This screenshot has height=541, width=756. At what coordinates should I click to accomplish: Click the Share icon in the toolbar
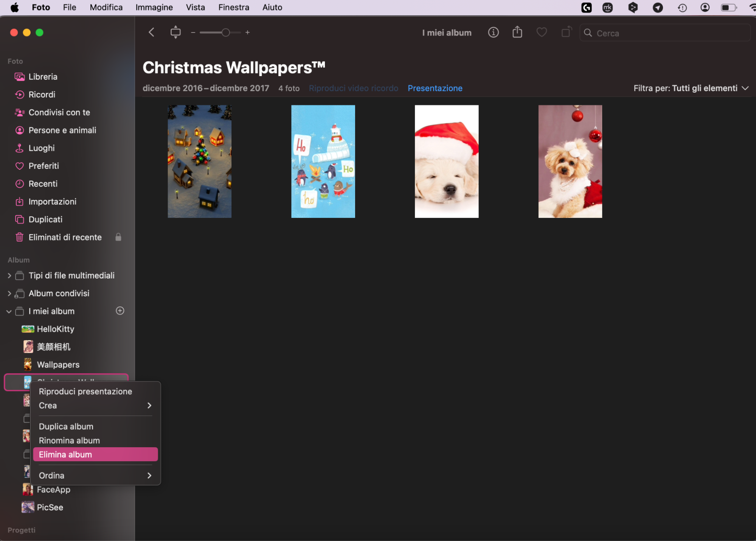point(517,32)
